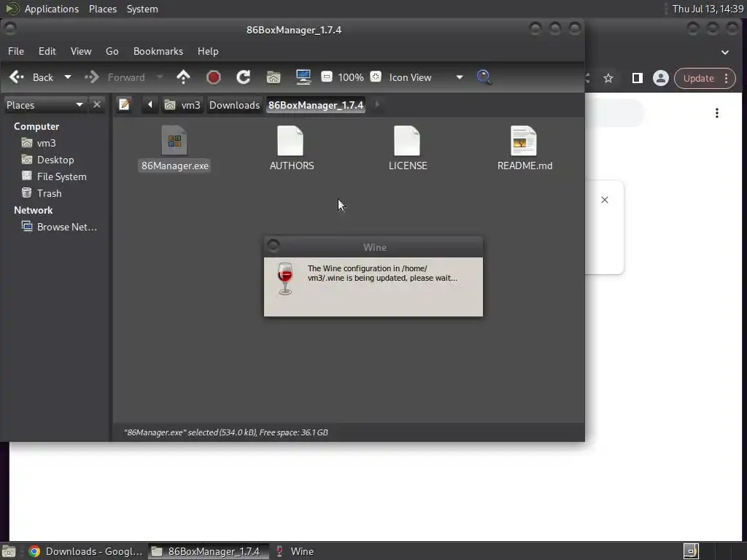Open the Bookmarks menu

click(x=158, y=51)
